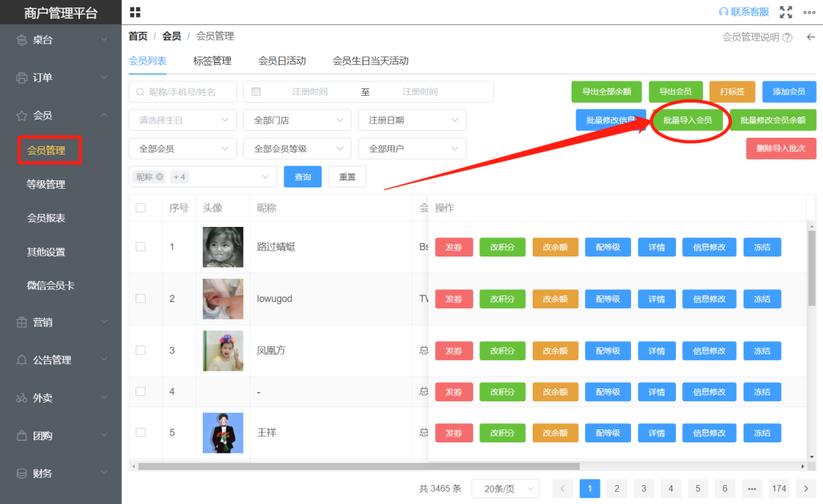Open 等级管理 in the sidebar
The height and width of the screenshot is (504, 823).
click(46, 184)
